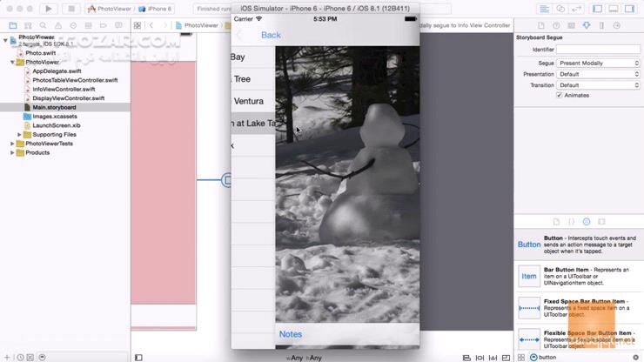Toggle the Utilities panel visibility
Viewport: 644px width, 362px height.
point(630,9)
